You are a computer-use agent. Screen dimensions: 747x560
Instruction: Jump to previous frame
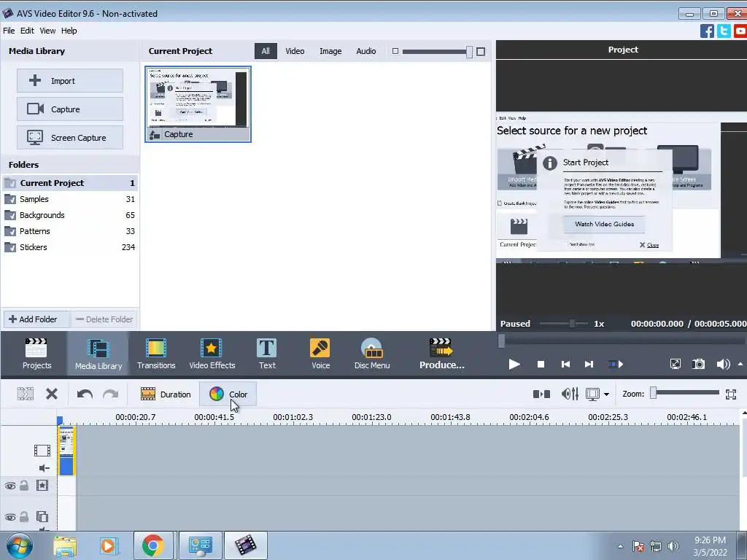click(565, 365)
